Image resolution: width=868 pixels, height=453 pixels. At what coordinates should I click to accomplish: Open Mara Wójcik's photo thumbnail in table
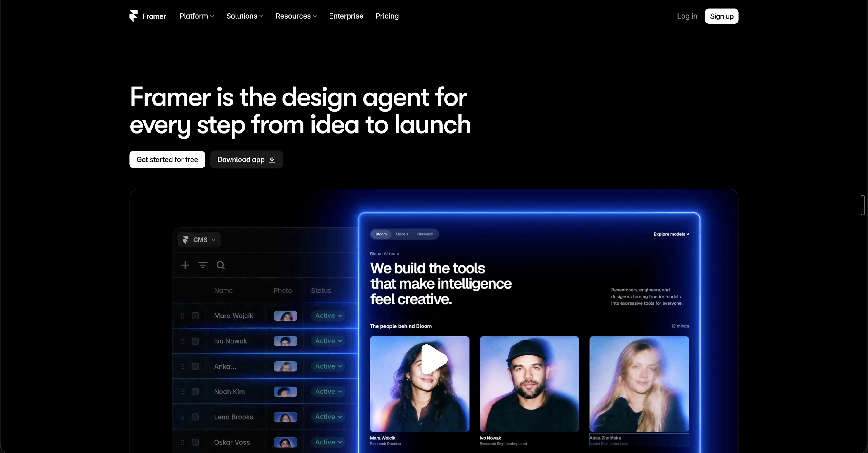click(285, 316)
